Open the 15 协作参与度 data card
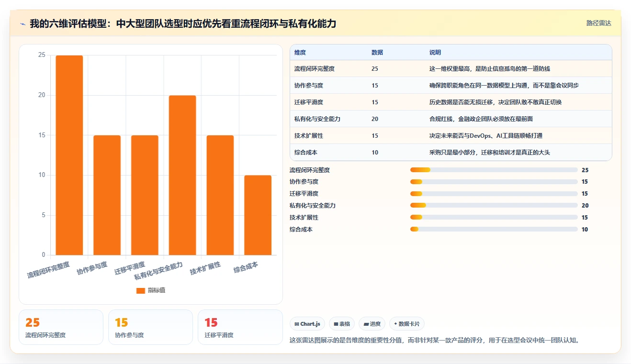This screenshot has height=364, width=631. coord(150,327)
